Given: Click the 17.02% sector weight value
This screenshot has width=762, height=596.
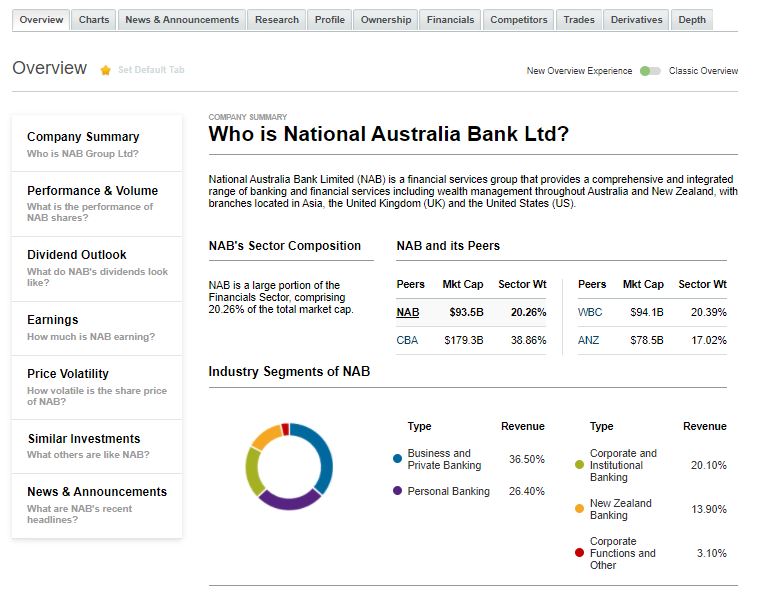Looking at the screenshot, I should point(709,340).
